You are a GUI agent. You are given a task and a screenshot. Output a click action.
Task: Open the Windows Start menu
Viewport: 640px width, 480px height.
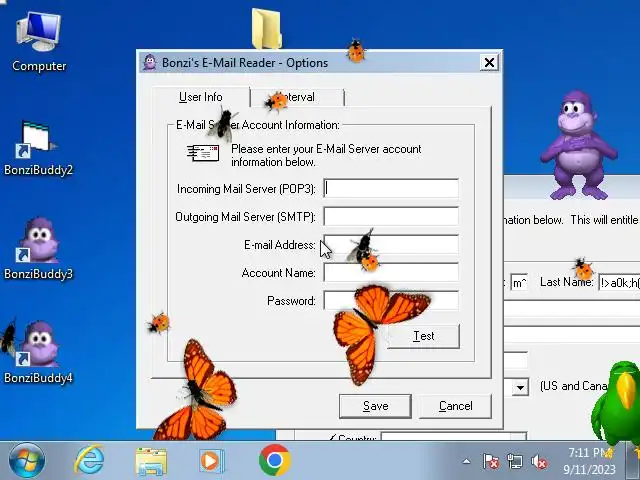click(x=27, y=461)
